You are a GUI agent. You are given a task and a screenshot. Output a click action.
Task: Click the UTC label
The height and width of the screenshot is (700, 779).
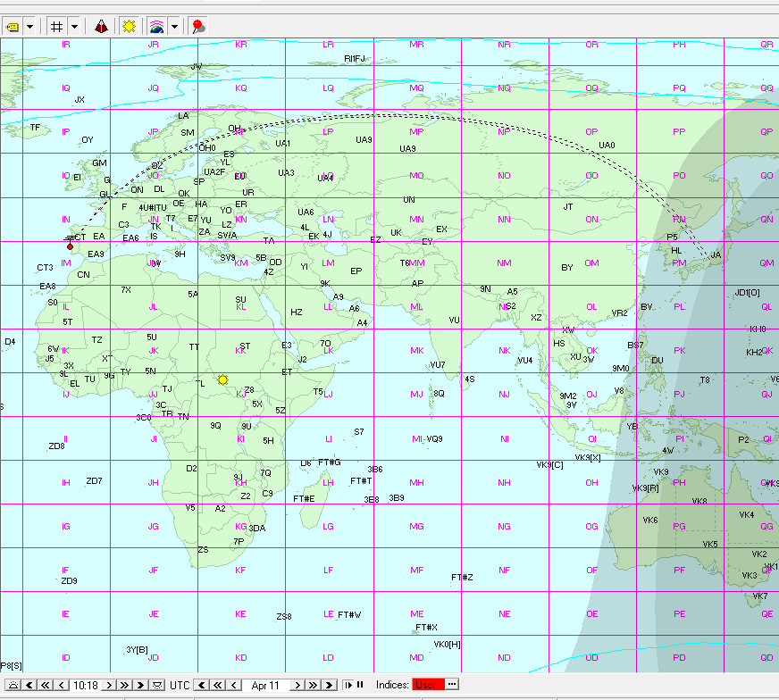click(180, 685)
